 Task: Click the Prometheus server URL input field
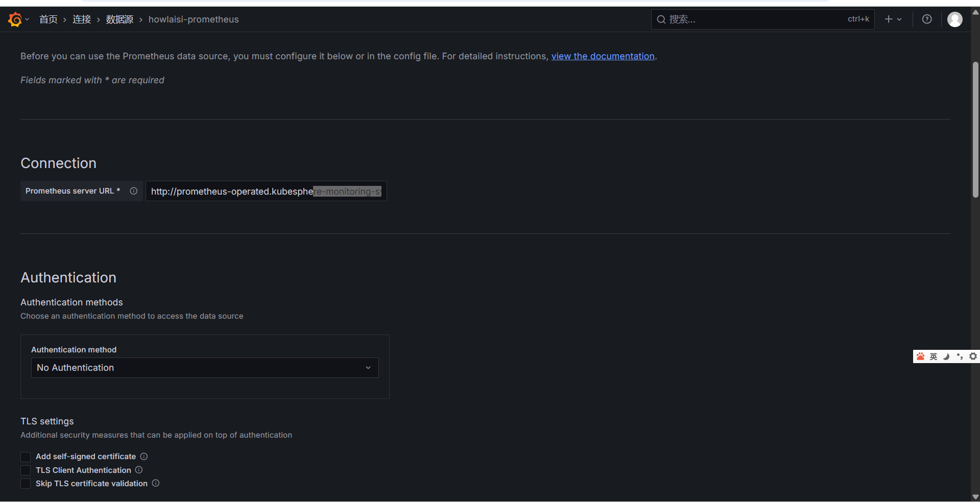266,192
